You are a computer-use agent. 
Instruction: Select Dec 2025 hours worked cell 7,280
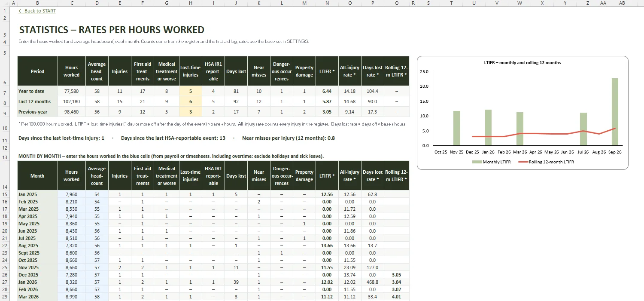tap(72, 275)
